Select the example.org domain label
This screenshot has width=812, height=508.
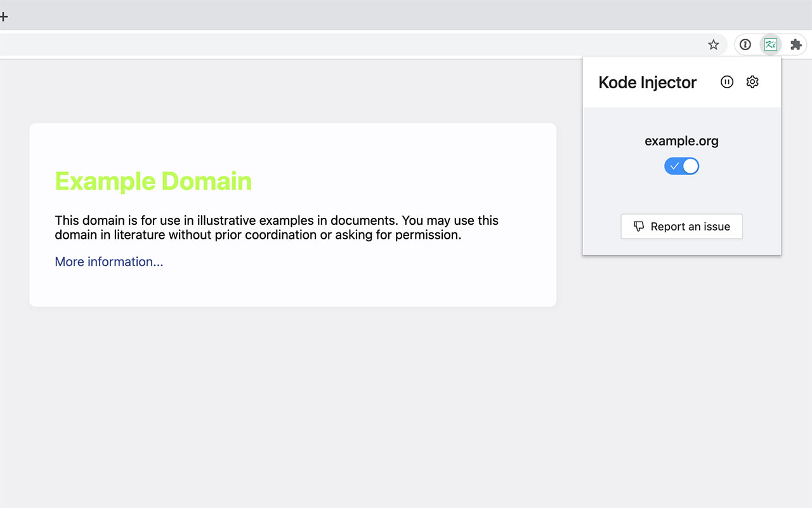(x=681, y=141)
